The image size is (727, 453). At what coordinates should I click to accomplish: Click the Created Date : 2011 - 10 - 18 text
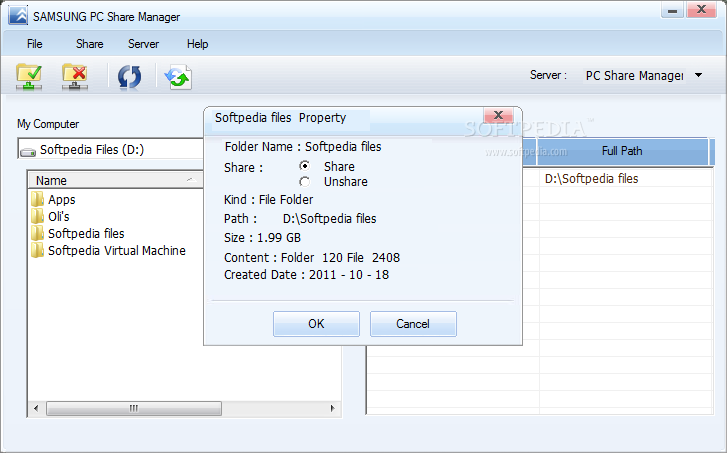click(x=306, y=274)
